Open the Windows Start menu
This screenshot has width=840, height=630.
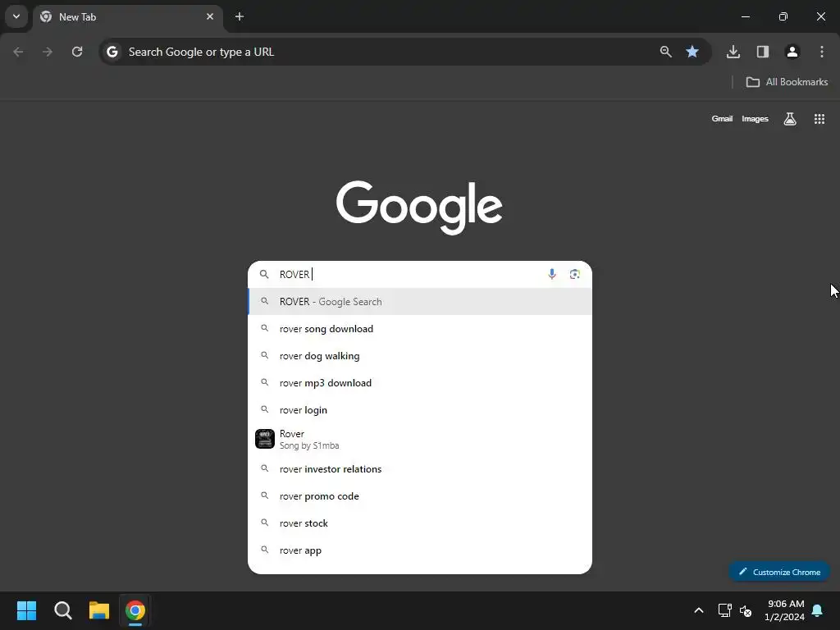(26, 610)
